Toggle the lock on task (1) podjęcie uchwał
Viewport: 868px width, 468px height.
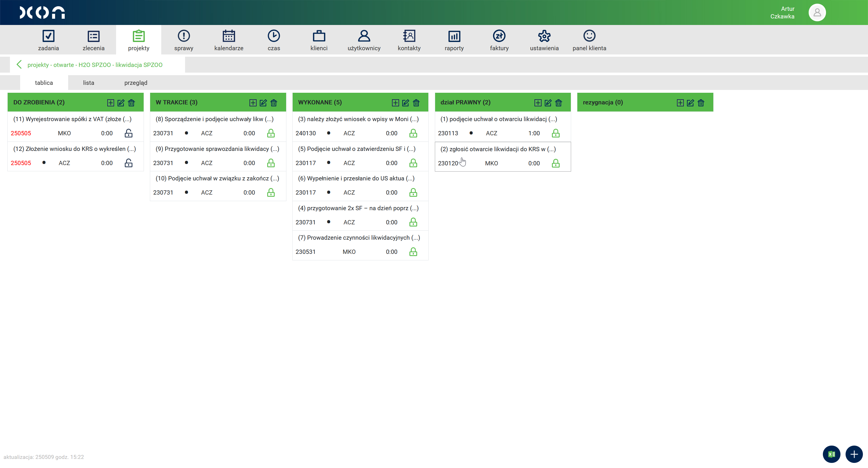point(556,133)
